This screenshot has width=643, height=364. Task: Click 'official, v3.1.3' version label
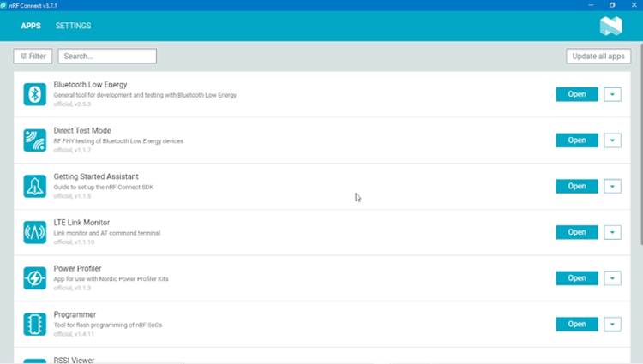pyautogui.click(x=72, y=288)
